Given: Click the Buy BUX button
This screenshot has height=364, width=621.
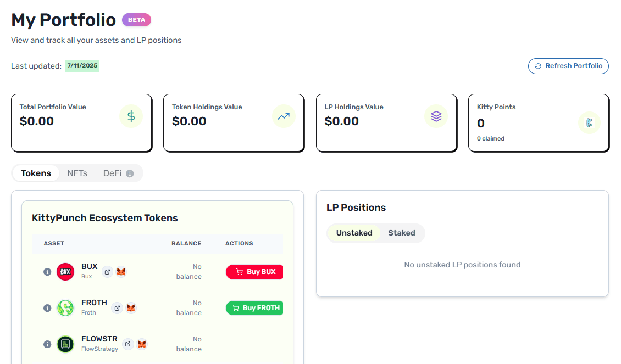Looking at the screenshot, I should click(254, 272).
